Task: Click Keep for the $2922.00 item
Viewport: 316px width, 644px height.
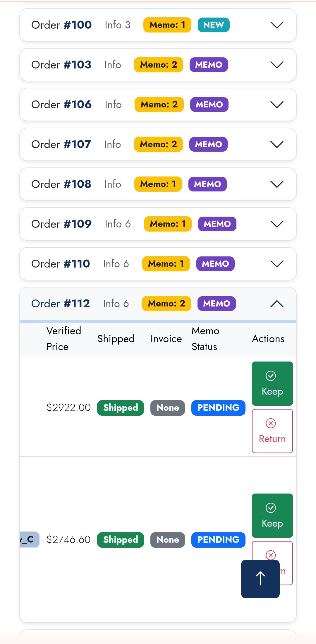Action: tap(272, 383)
